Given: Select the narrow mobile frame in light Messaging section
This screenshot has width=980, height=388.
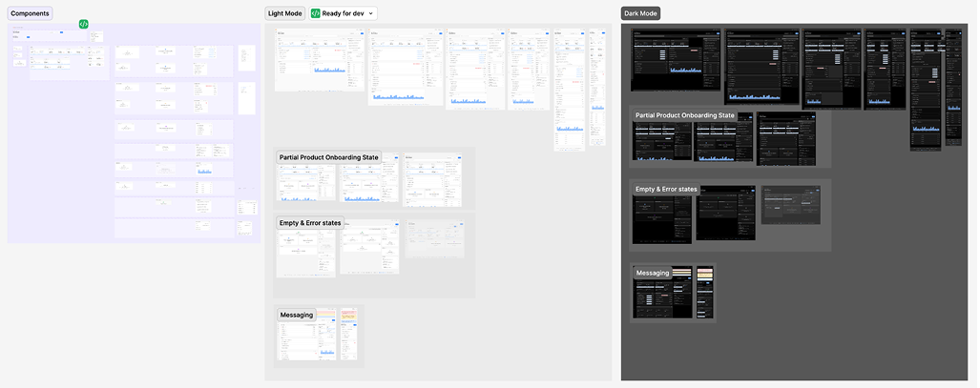Looking at the screenshot, I should [347, 335].
